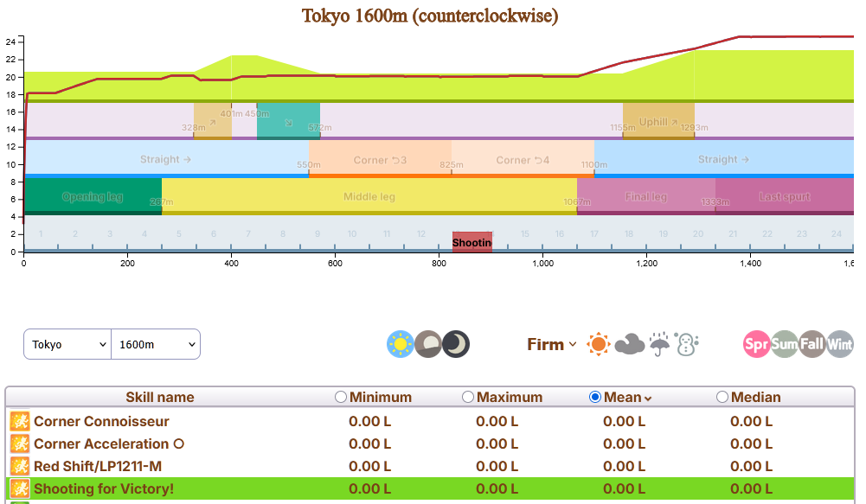The height and width of the screenshot is (504, 866).
Task: Select Median radio button
Action: [722, 397]
